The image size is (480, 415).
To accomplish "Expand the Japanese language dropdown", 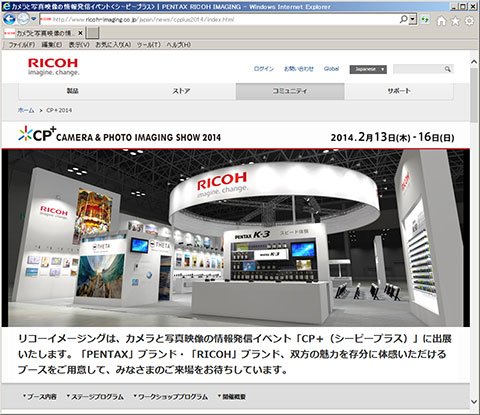I will [x=368, y=69].
